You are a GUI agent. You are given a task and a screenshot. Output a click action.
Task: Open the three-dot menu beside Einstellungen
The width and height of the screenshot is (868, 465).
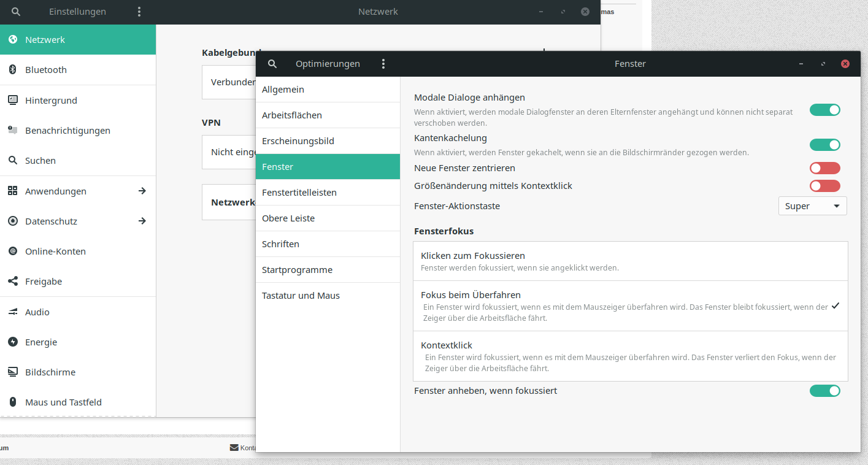tap(139, 12)
